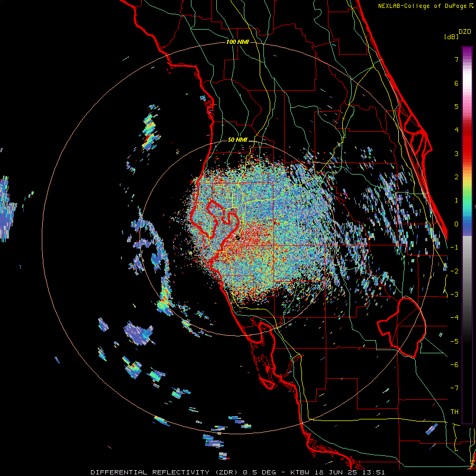Click the "[dB]" unit label
476x476 pixels.
pyautogui.click(x=452, y=36)
